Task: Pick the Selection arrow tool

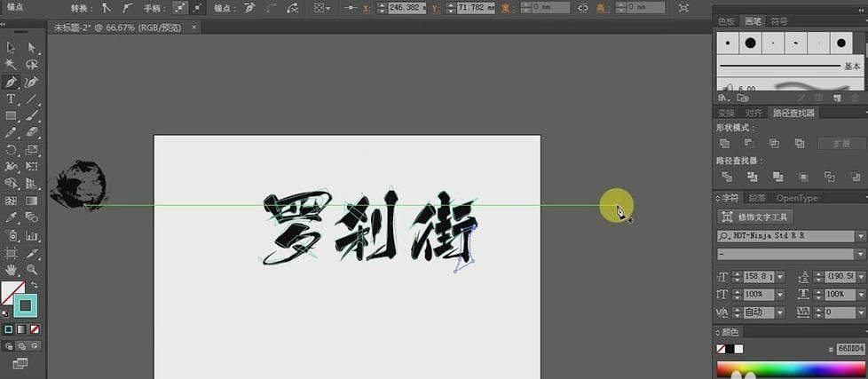Action: pos(12,48)
